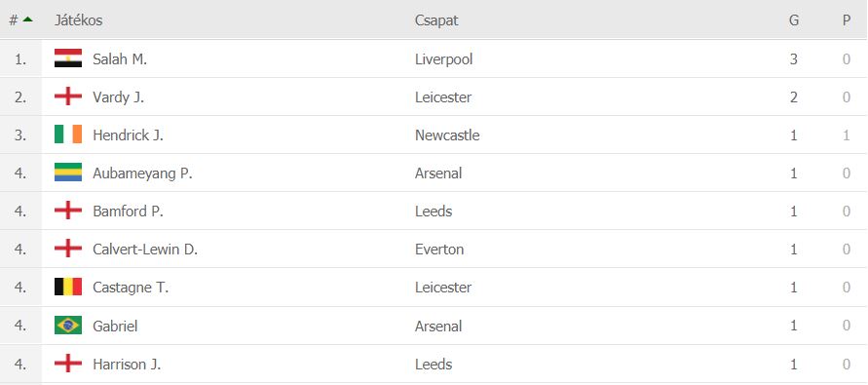Click the Egyptian flag beside Salah M.

(68, 58)
